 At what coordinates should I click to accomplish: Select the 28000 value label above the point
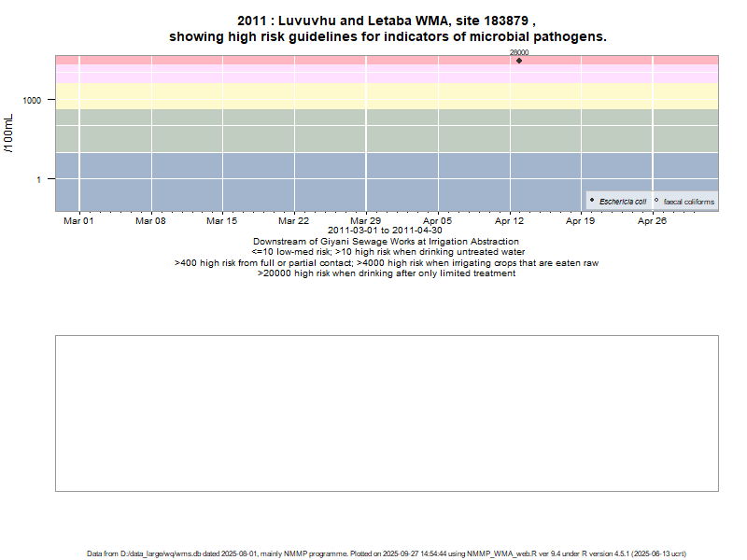[519, 53]
